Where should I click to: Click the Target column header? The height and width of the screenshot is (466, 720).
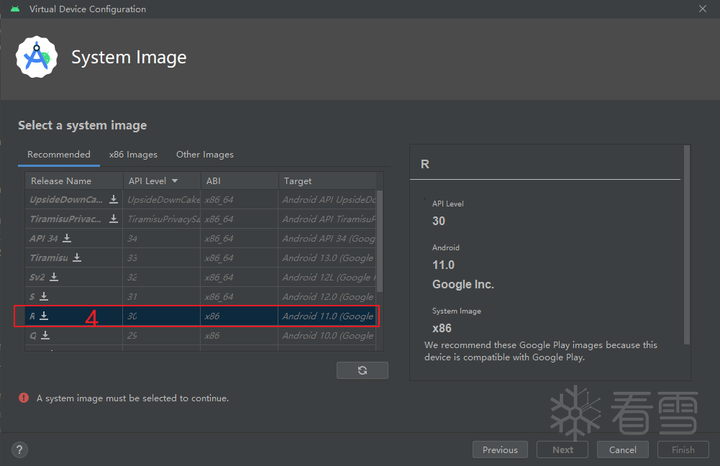point(327,181)
